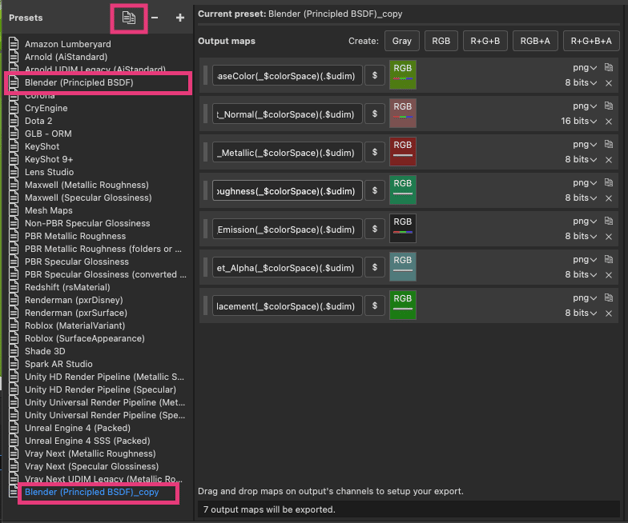Viewport: 628px width, 523px height.
Task: Create an RGB output map
Action: 441,41
